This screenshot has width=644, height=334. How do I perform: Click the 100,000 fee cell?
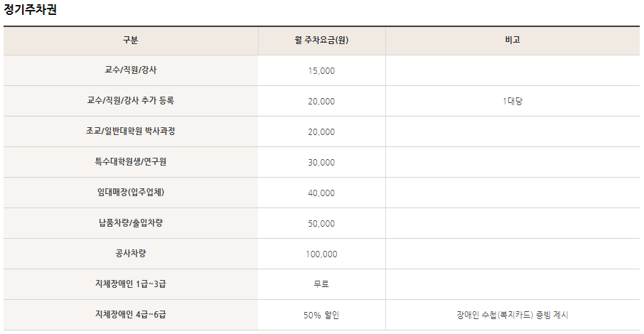pyautogui.click(x=321, y=254)
